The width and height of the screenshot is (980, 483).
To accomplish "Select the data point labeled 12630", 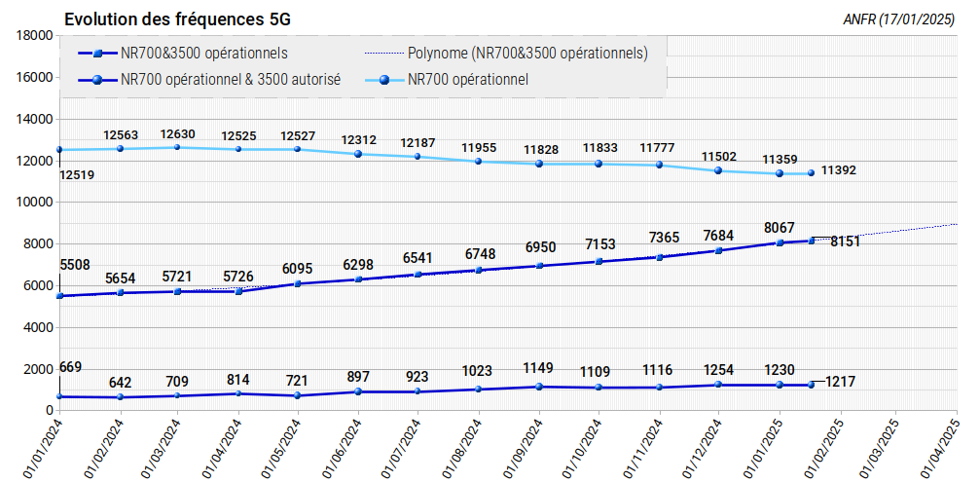I will [x=178, y=147].
